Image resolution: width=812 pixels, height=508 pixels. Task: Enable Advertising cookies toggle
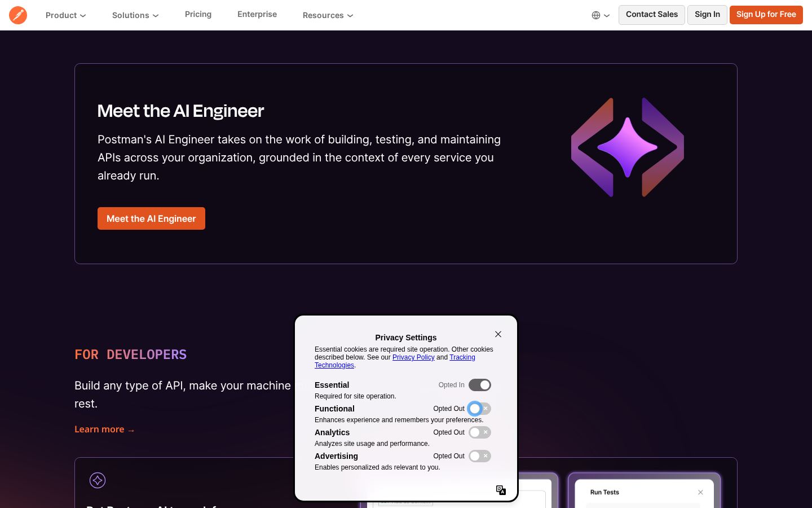click(480, 456)
